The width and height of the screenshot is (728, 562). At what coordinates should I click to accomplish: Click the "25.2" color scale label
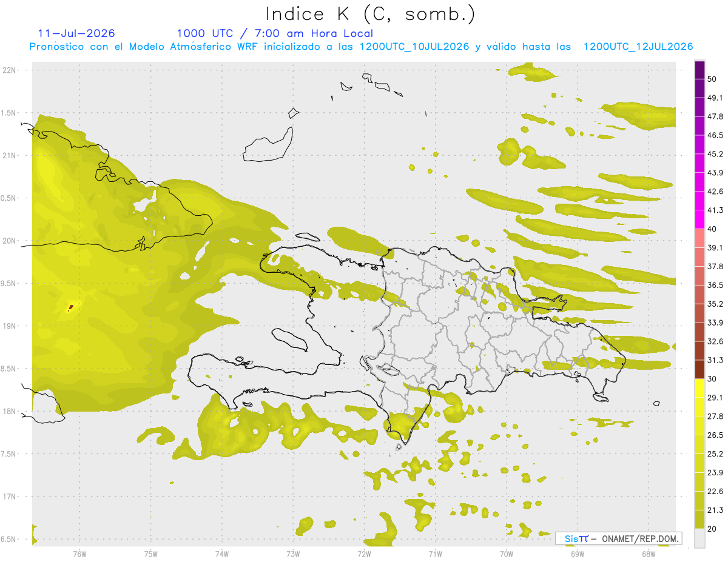coord(715,454)
